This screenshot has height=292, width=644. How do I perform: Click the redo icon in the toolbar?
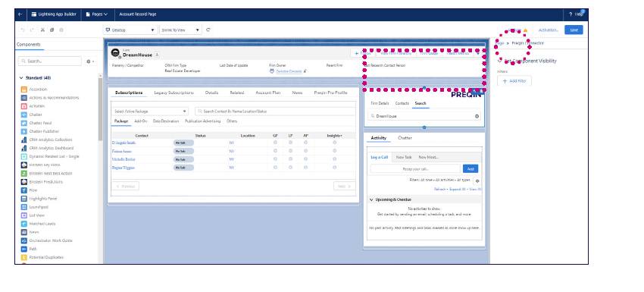[32, 30]
